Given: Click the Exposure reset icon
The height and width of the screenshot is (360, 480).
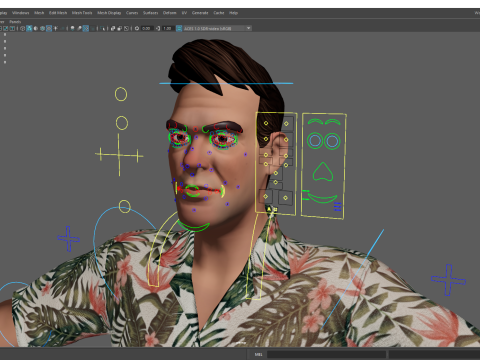Looking at the screenshot, I should 137,28.
